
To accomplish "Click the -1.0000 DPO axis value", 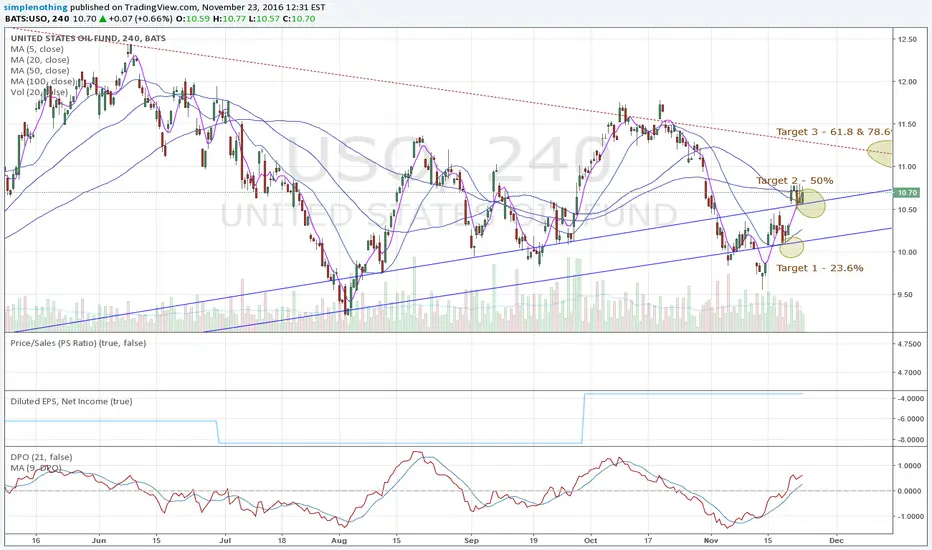I will (909, 516).
